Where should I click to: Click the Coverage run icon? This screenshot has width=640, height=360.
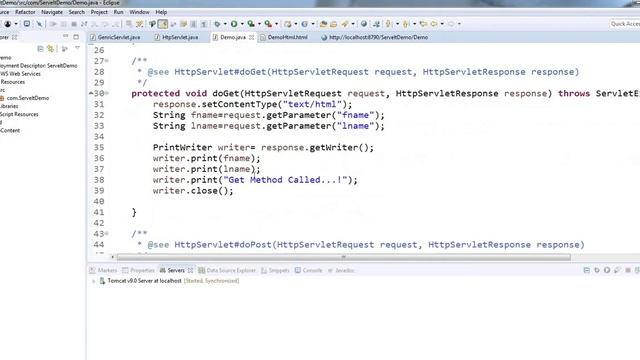(251, 24)
